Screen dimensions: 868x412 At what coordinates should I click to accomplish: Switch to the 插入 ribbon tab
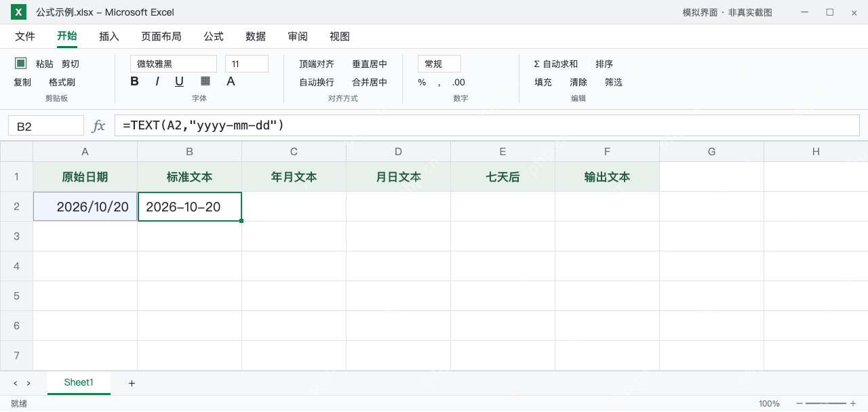[109, 37]
